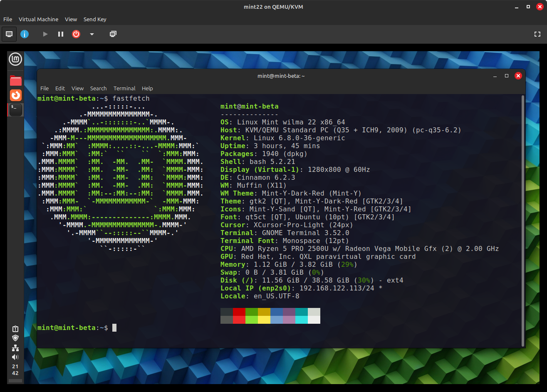Open the Linux Mint start menu icon
547x392 pixels.
(15, 60)
